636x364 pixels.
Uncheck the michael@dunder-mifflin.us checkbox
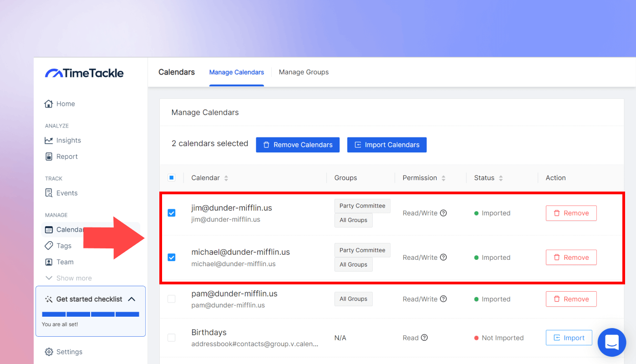[172, 258]
